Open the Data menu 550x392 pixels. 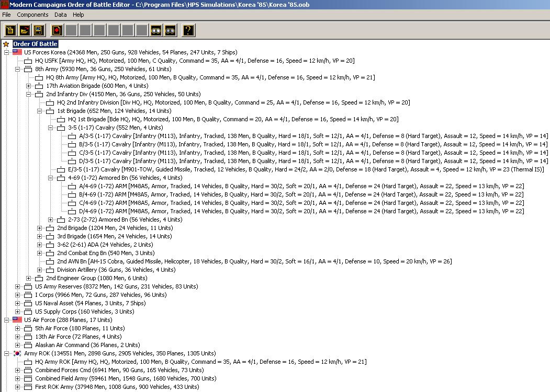pyautogui.click(x=61, y=15)
